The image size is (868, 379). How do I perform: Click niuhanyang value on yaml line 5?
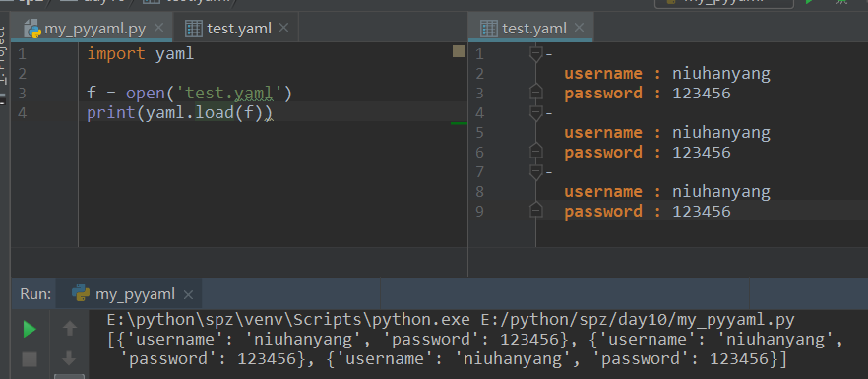click(x=721, y=133)
